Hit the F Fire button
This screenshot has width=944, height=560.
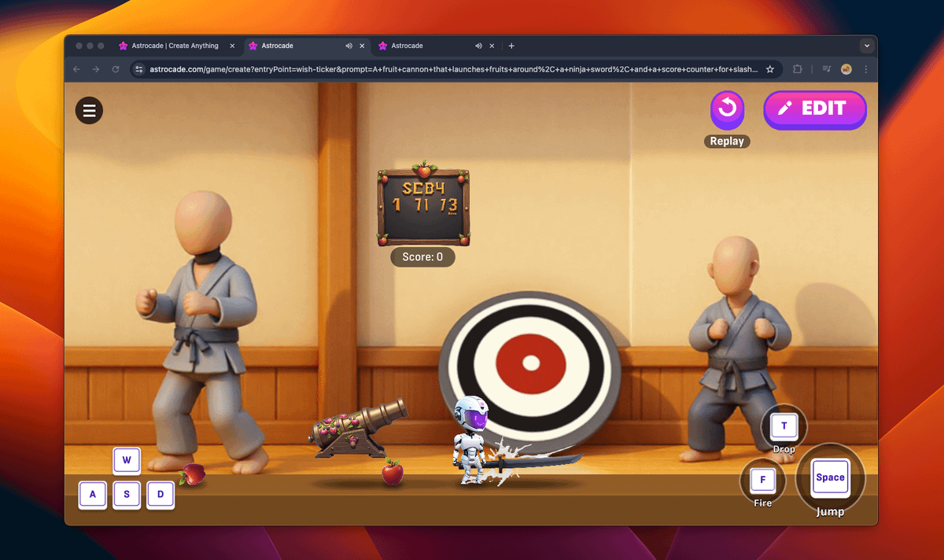coord(762,480)
